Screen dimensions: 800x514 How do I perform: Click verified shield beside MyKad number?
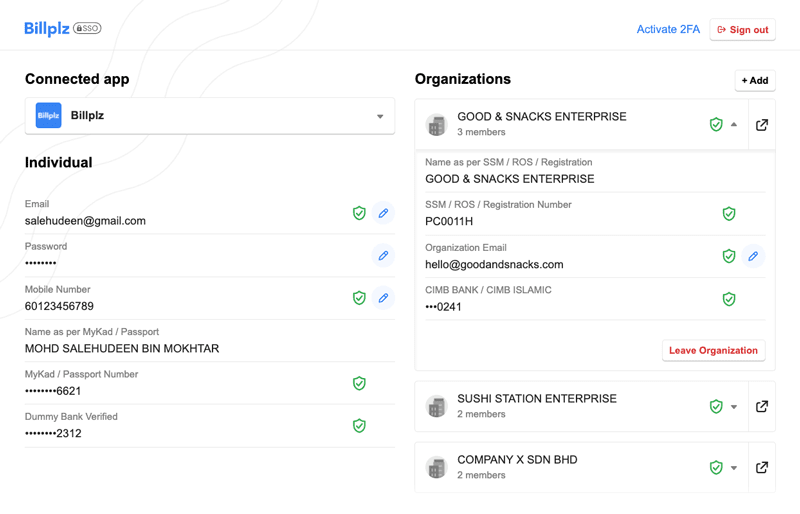coord(359,383)
